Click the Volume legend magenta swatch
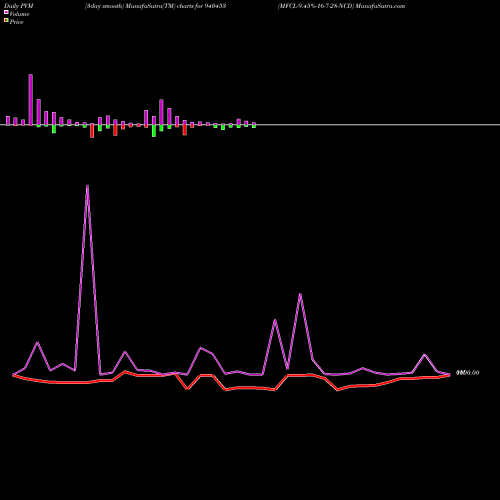 [6, 12]
